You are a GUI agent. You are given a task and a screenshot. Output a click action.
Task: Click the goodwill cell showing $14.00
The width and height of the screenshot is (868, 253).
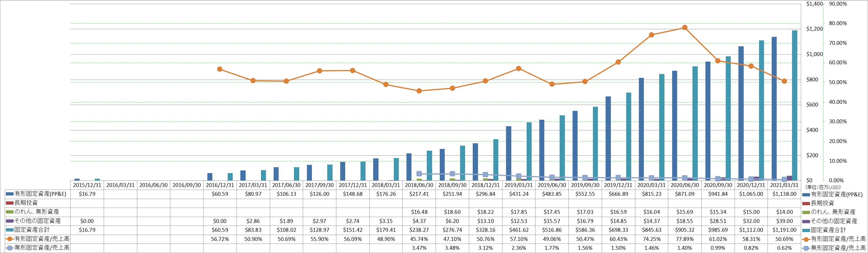point(784,212)
